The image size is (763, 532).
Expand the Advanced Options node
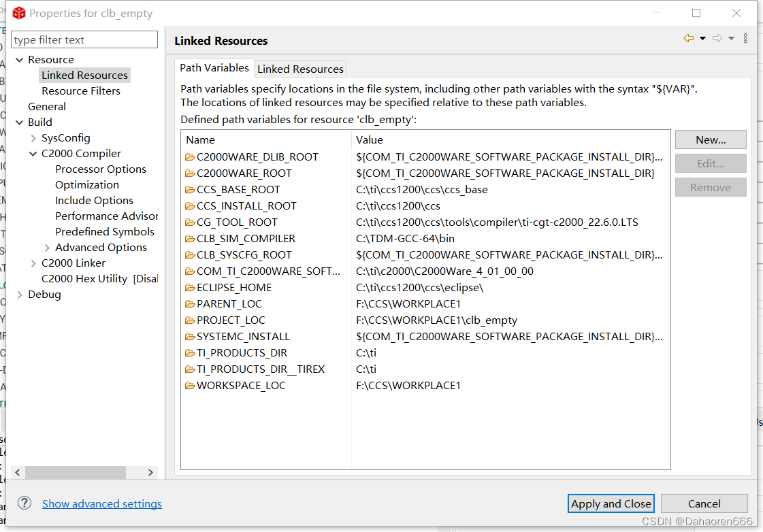click(x=47, y=248)
